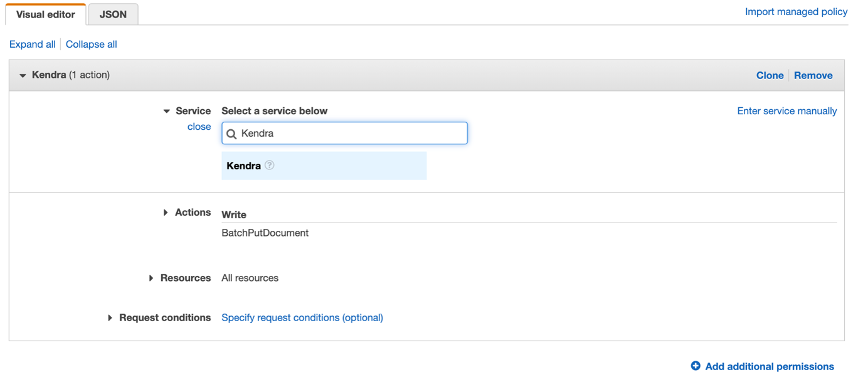The height and width of the screenshot is (387, 868).
Task: Click the Select a service below heading
Action: click(274, 111)
